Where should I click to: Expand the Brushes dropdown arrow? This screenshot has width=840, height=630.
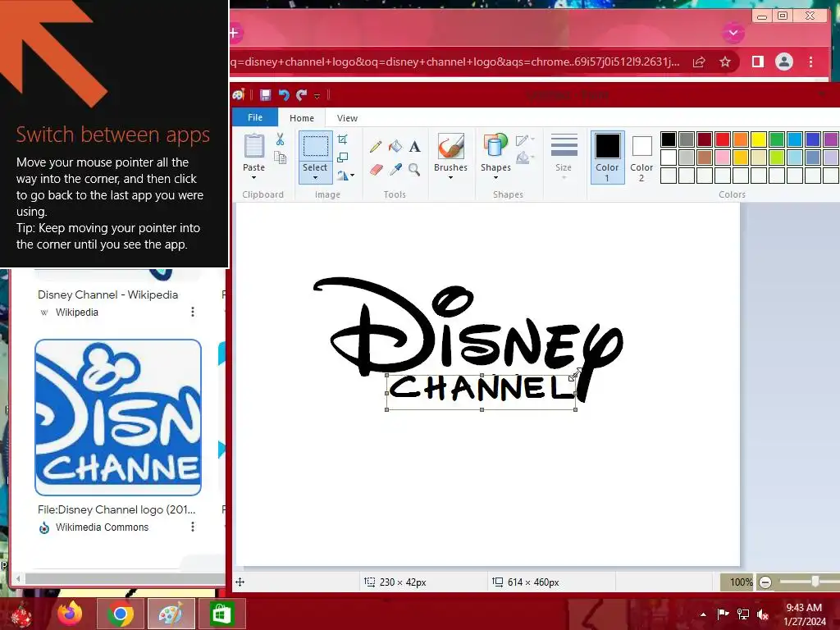point(450,177)
